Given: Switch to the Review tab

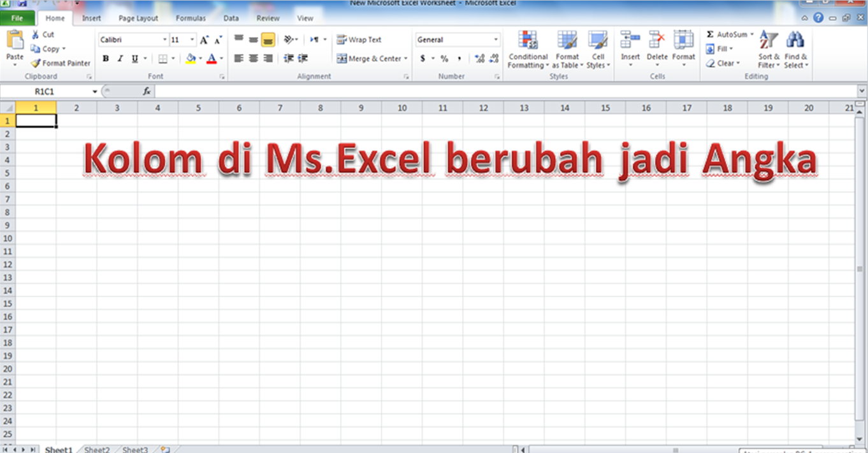Looking at the screenshot, I should [268, 18].
